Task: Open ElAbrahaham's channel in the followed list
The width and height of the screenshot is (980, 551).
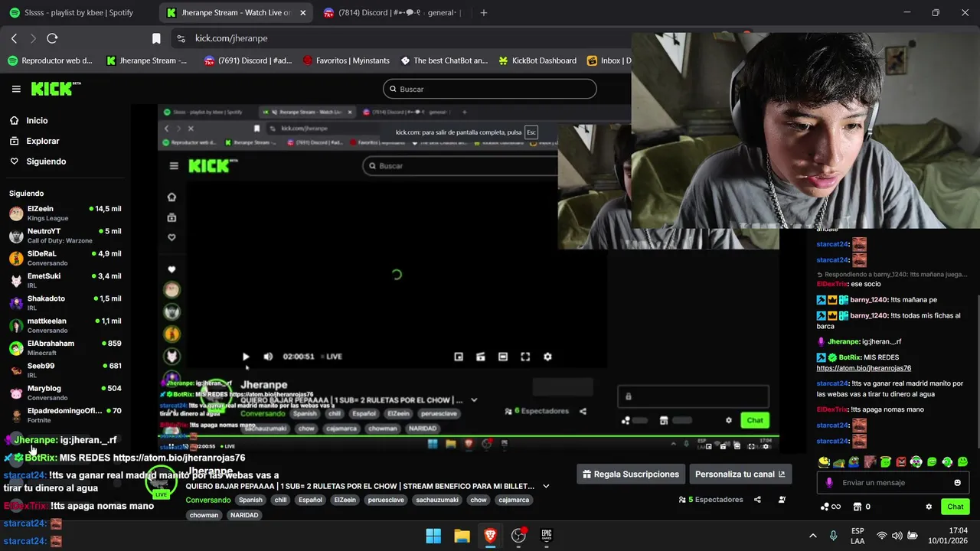Action: (65, 347)
